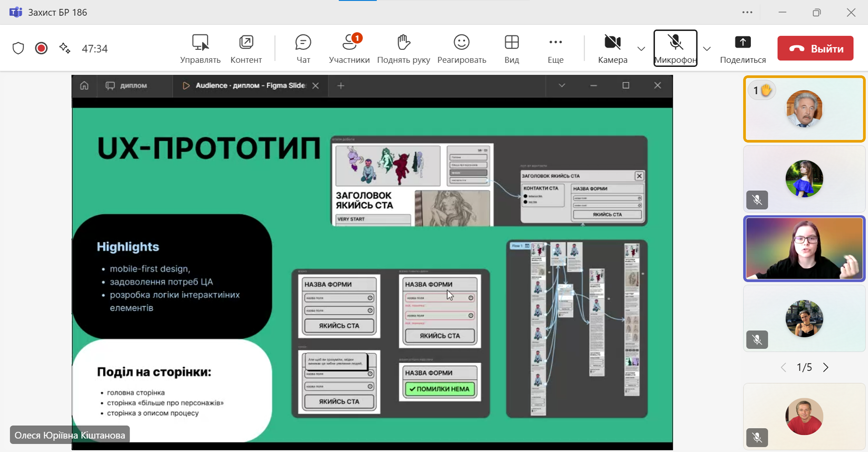The width and height of the screenshot is (868, 452).
Task: Open Реагировать emoji reactions
Action: click(x=461, y=48)
